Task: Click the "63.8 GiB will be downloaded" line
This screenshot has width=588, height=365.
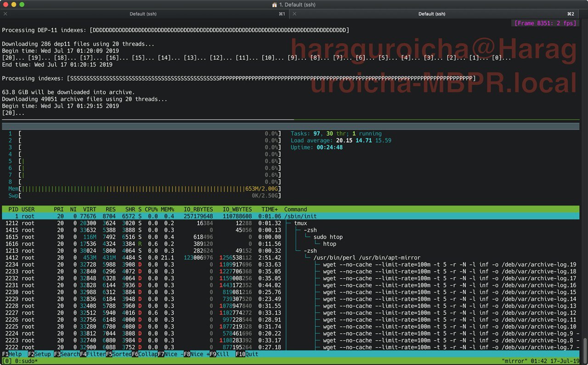Action: point(68,92)
